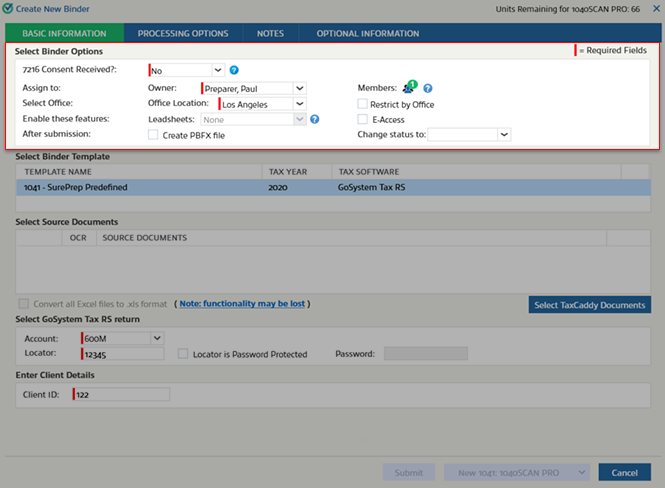Image resolution: width=665 pixels, height=488 pixels.
Task: Toggle the E-Access checkbox
Action: (x=363, y=119)
